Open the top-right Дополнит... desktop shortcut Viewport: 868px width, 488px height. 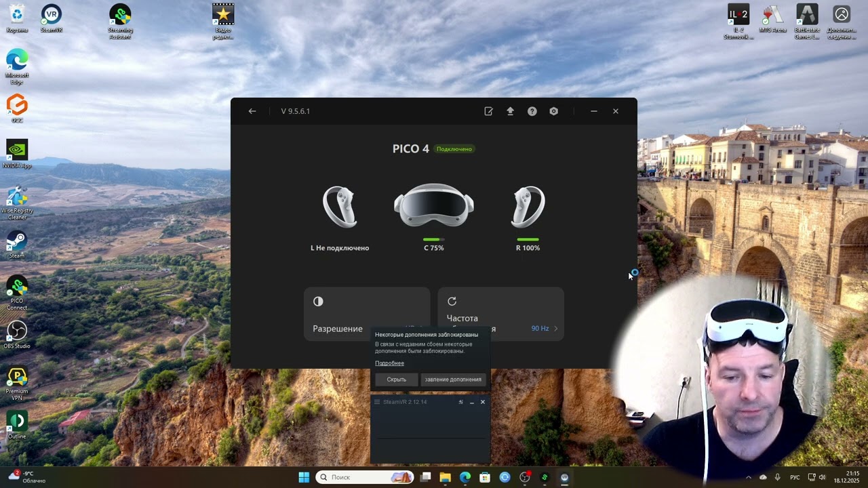(x=842, y=22)
